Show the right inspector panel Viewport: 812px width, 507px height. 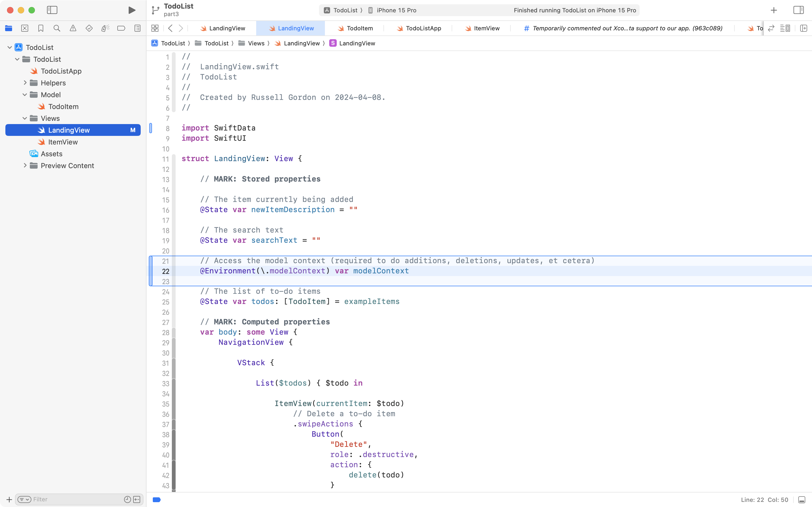coord(798,10)
